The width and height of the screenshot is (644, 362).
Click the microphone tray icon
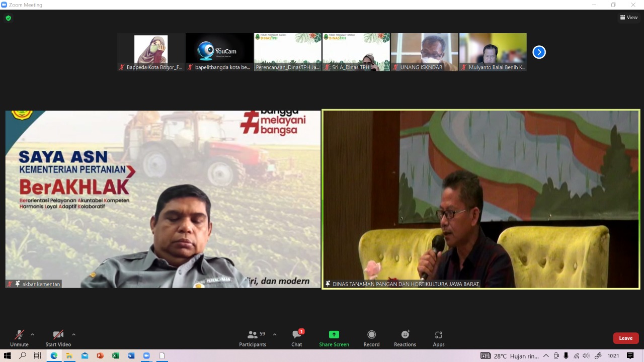point(566,356)
